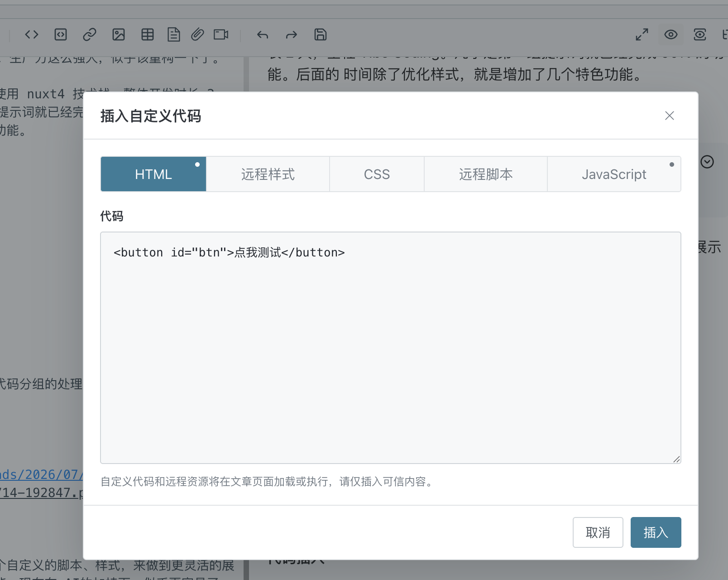728x580 pixels.
Task: Redo the last edit
Action: click(292, 34)
